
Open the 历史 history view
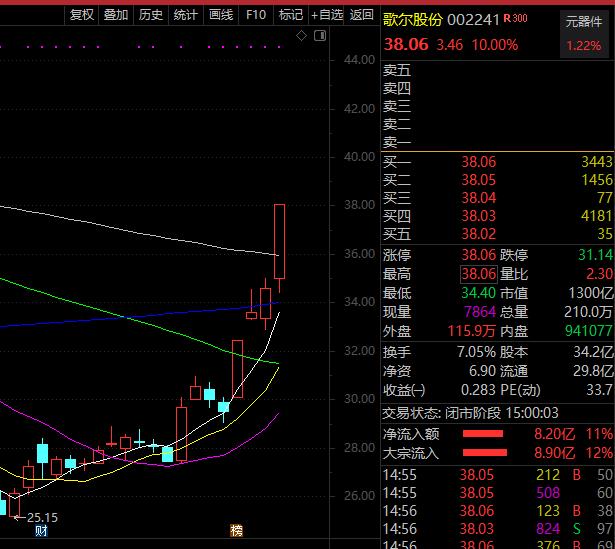(x=150, y=15)
